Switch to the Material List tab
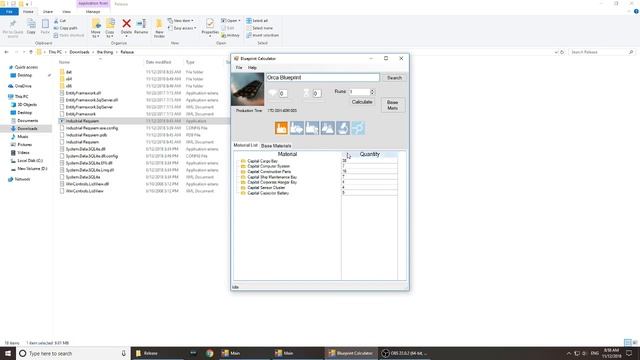Image resolution: width=640 pixels, height=360 pixels. 245,145
